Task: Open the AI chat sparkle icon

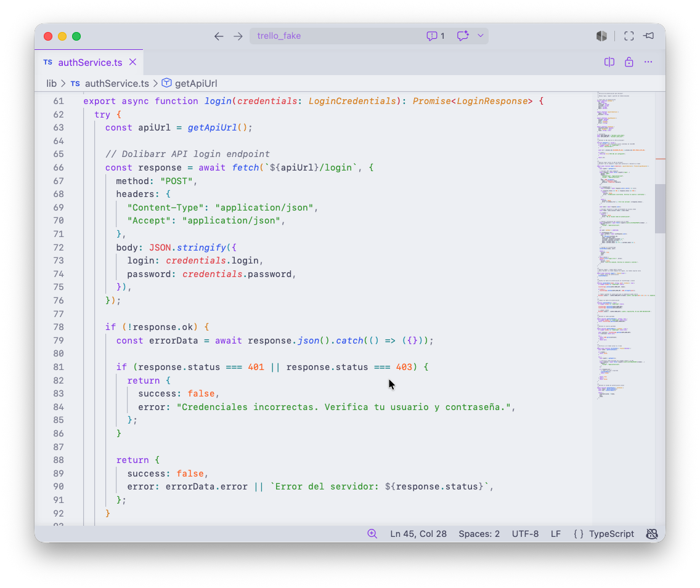Action: point(463,36)
